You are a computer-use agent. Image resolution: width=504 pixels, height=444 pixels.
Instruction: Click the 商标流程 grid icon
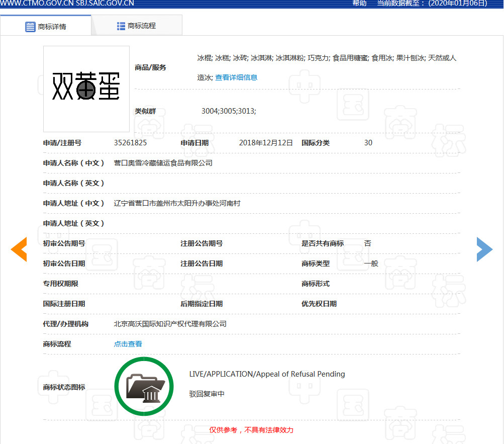(x=121, y=26)
